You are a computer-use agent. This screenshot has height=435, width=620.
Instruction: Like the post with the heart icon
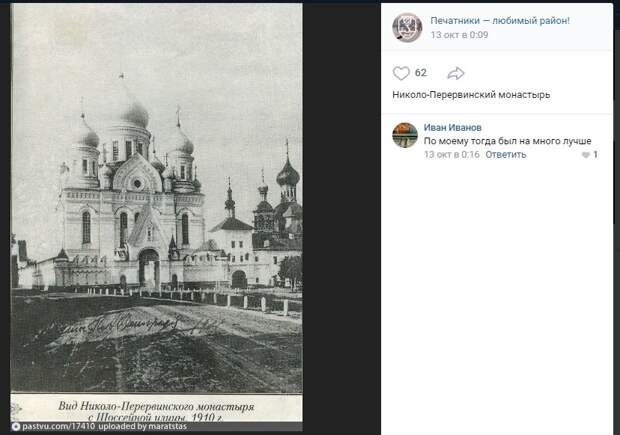click(x=401, y=73)
